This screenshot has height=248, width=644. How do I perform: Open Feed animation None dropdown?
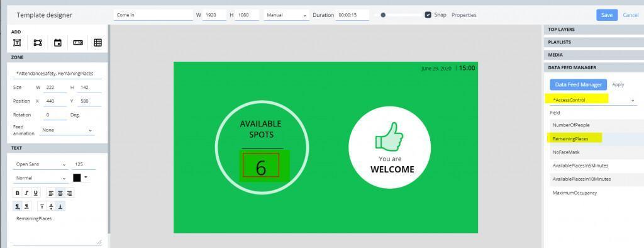point(67,130)
